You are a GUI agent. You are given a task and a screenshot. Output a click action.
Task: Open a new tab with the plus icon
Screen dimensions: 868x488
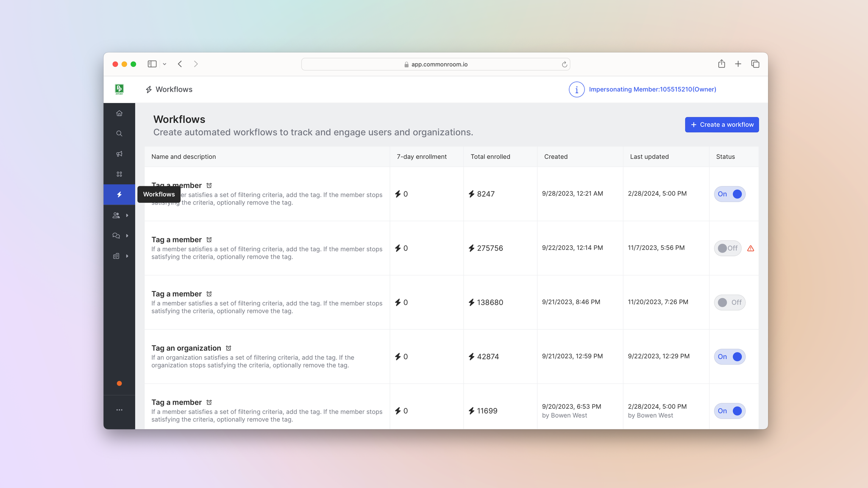[738, 64]
